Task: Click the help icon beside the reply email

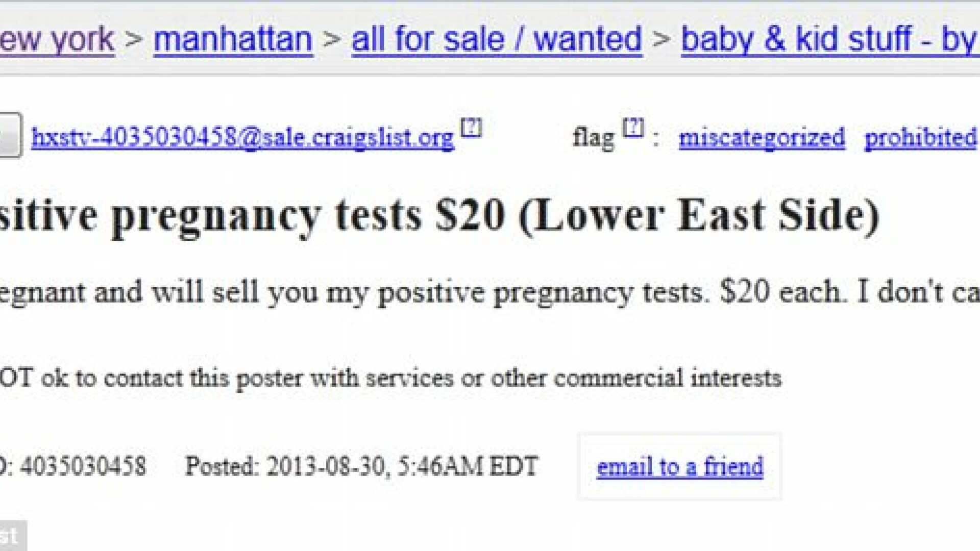Action: (x=471, y=128)
